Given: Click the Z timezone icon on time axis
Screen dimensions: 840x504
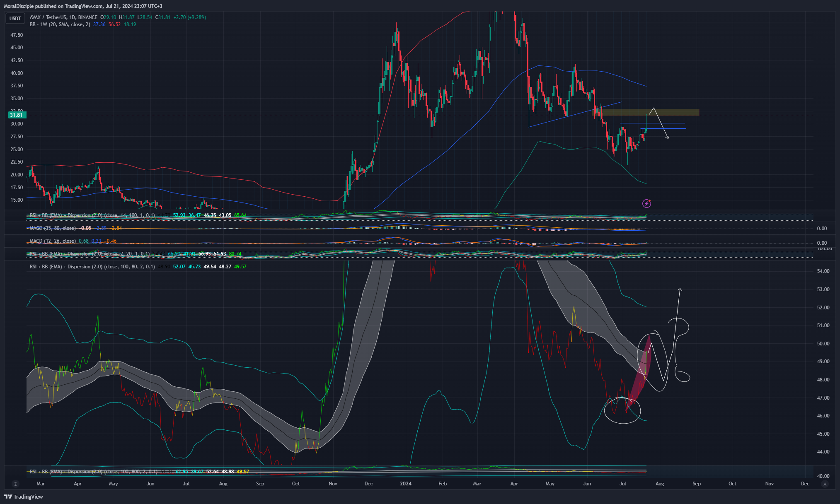Looking at the screenshot, I should pos(15,484).
